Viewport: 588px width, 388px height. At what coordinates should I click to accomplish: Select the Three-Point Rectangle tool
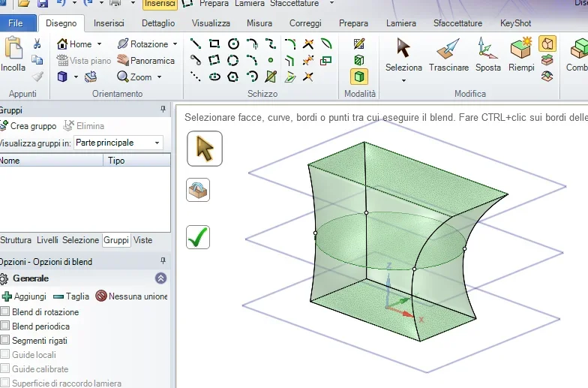coord(214,60)
